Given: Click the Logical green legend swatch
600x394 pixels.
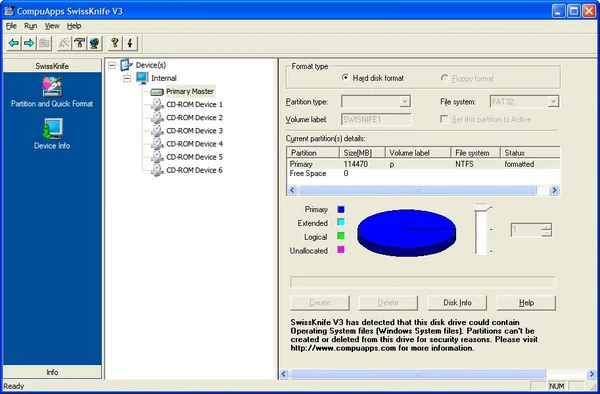Looking at the screenshot, I should (341, 236).
